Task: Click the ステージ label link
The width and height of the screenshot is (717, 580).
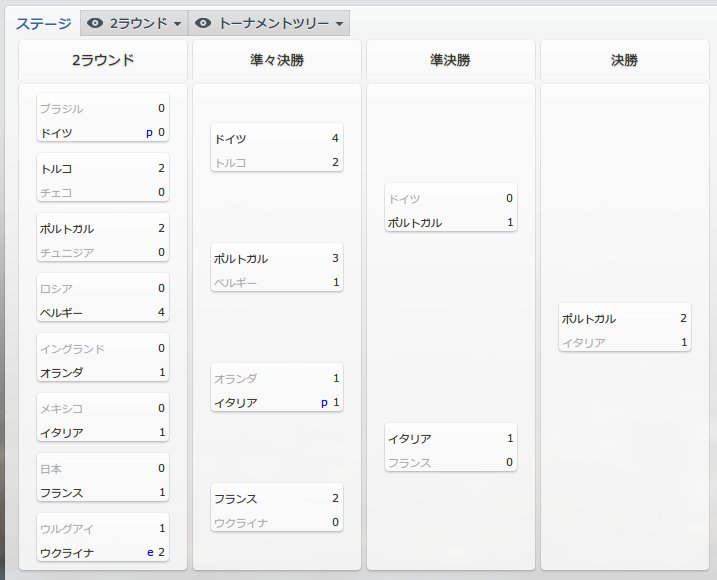Action: click(x=44, y=23)
